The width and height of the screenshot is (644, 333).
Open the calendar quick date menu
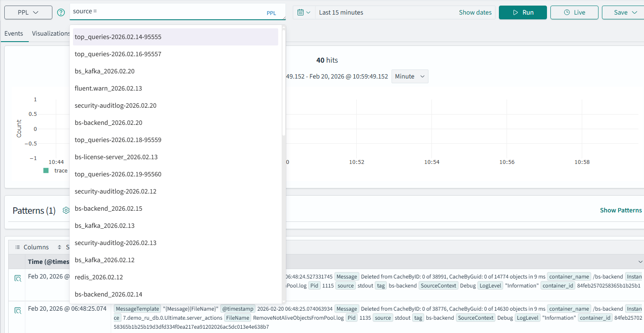click(304, 12)
